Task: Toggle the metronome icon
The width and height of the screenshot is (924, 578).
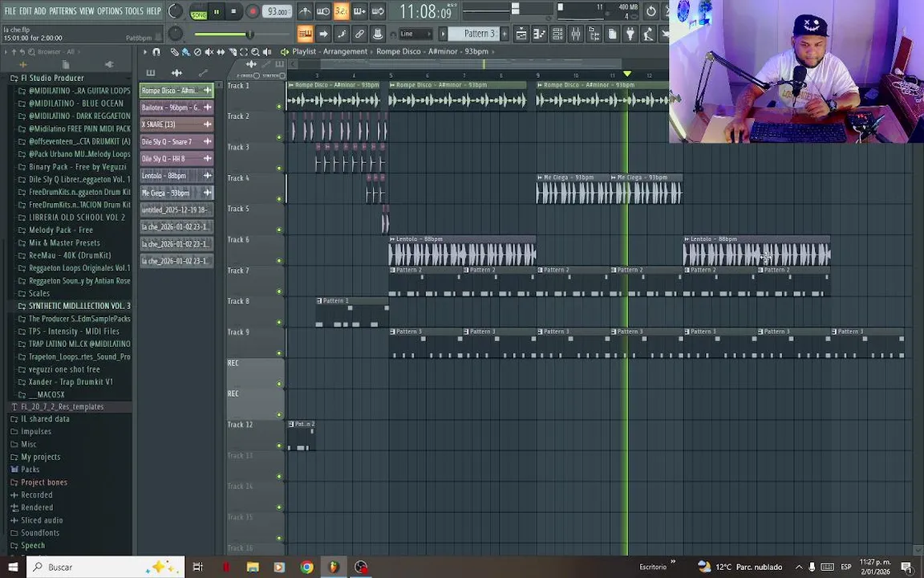Action: (x=305, y=11)
